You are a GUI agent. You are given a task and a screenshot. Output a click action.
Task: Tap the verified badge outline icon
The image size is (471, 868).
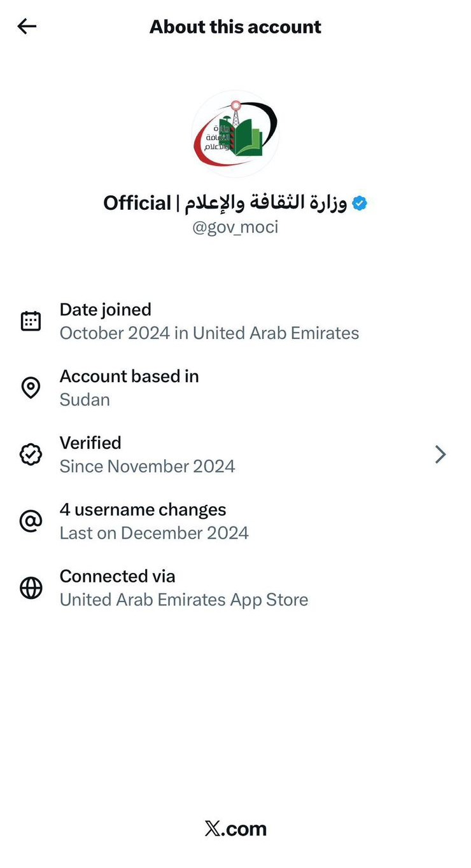tap(31, 455)
